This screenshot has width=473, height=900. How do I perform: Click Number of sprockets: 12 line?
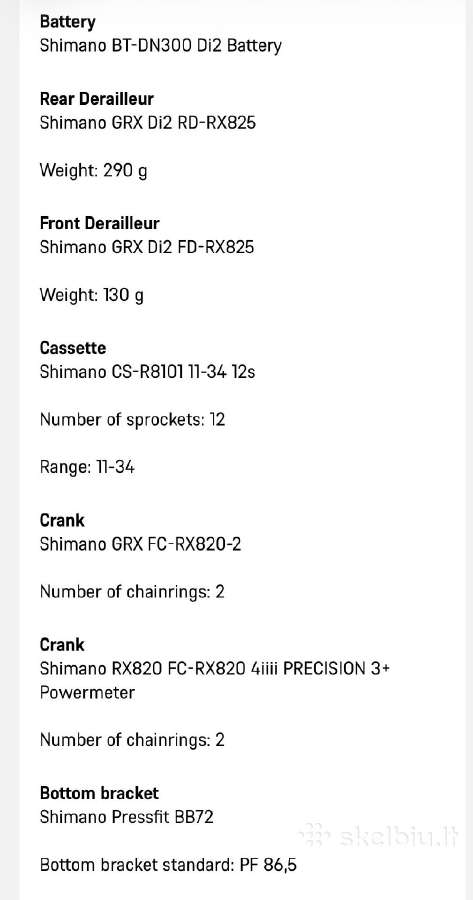132,420
